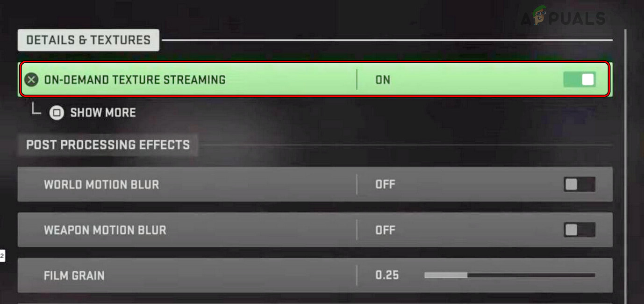This screenshot has height=304, width=644.
Task: Click the square Show More icon
Action: (57, 112)
